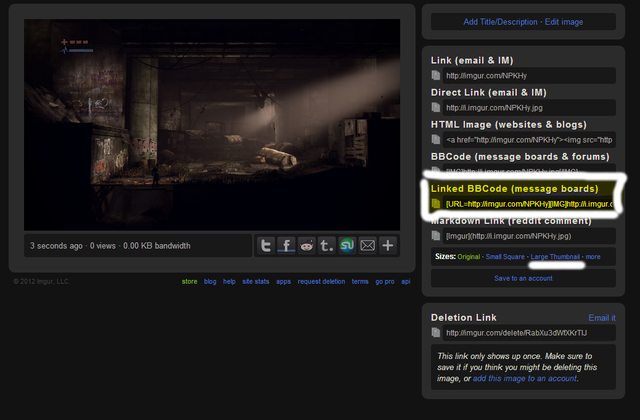Open the go pro footer link
Image resolution: width=640 pixels, height=420 pixels.
coord(384,282)
